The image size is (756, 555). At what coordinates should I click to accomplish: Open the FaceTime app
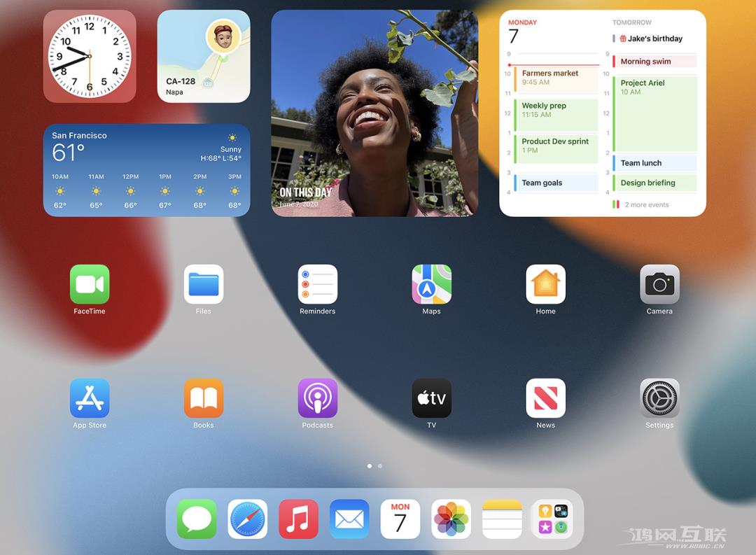[x=90, y=283]
